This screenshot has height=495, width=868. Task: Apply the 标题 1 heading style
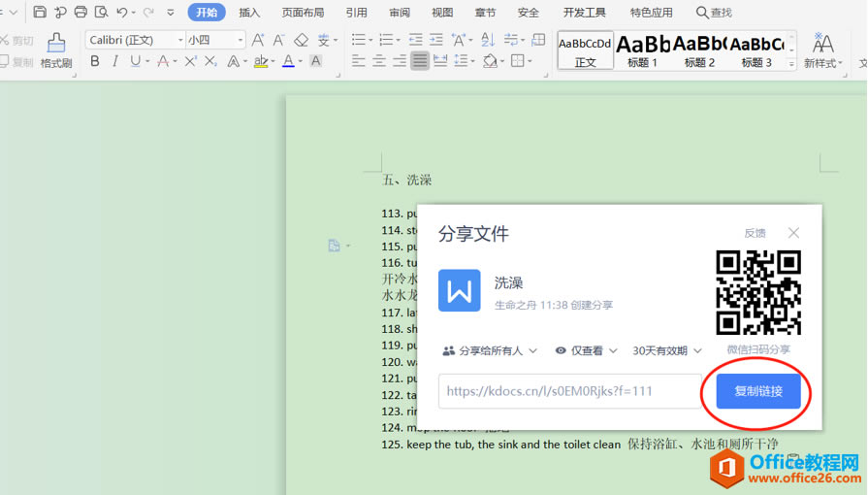642,50
